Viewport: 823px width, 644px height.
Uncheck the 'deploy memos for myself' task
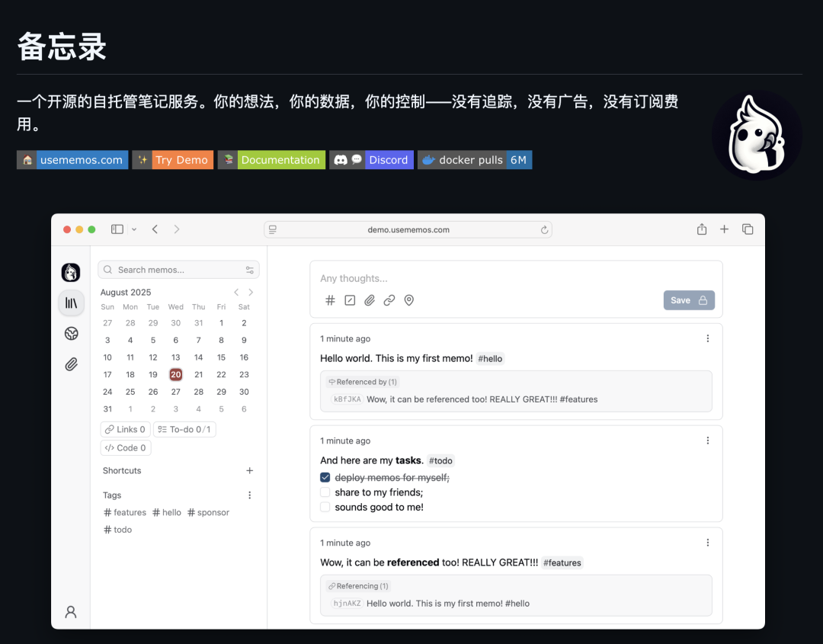click(x=325, y=476)
